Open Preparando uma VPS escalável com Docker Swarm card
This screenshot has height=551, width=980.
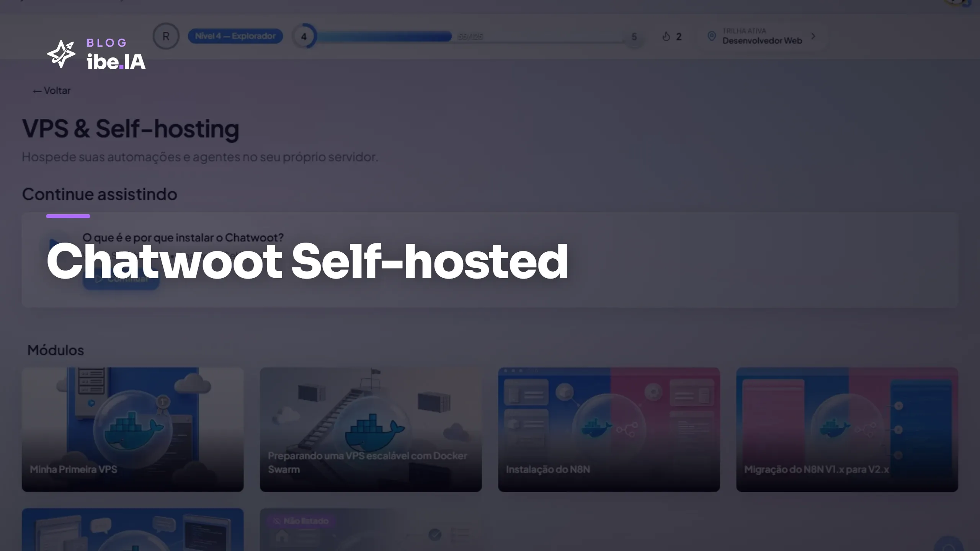click(x=371, y=429)
